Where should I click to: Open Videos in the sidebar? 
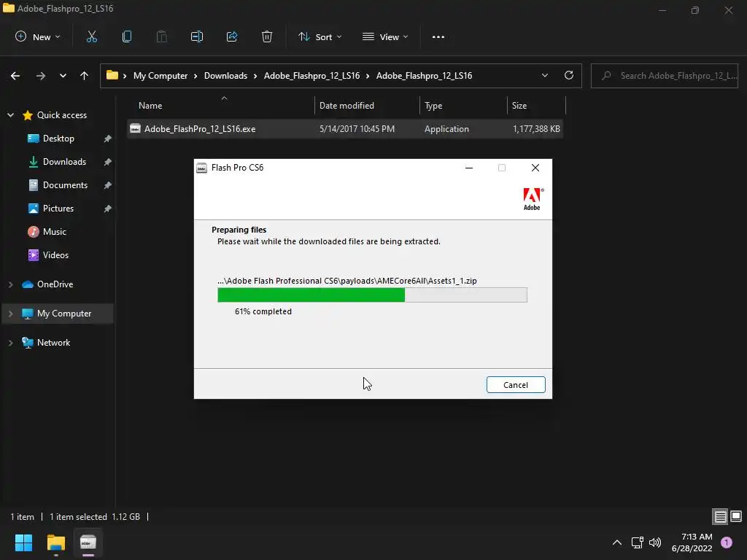click(x=55, y=254)
